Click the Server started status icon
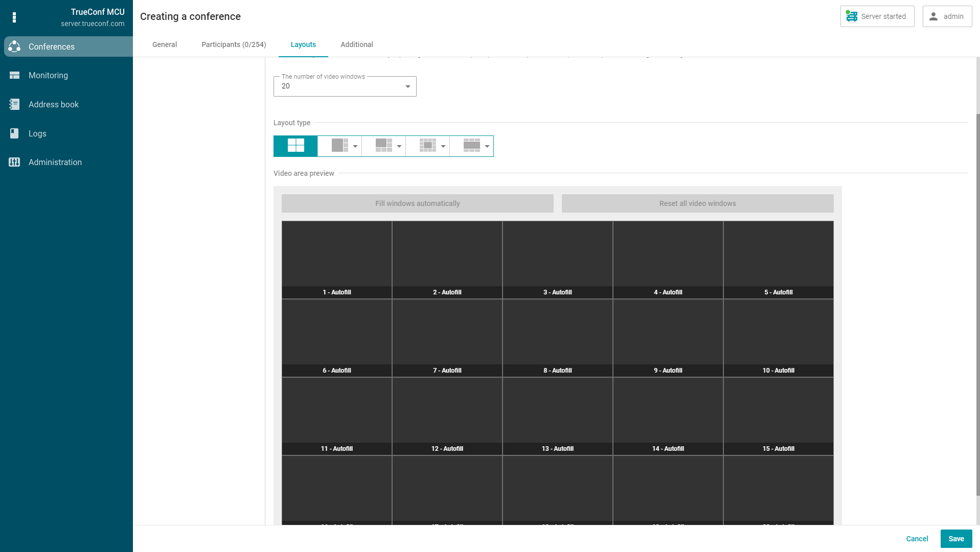This screenshot has width=980, height=552. click(x=852, y=16)
